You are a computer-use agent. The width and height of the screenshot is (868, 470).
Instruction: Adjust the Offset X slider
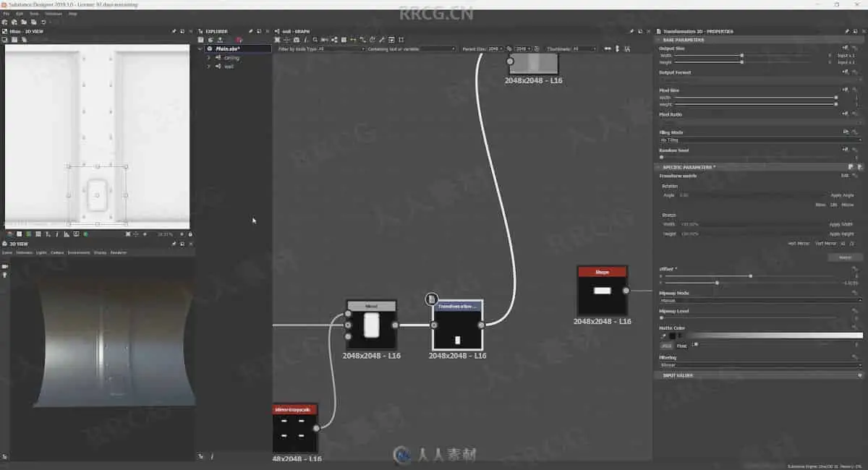pyautogui.click(x=750, y=275)
